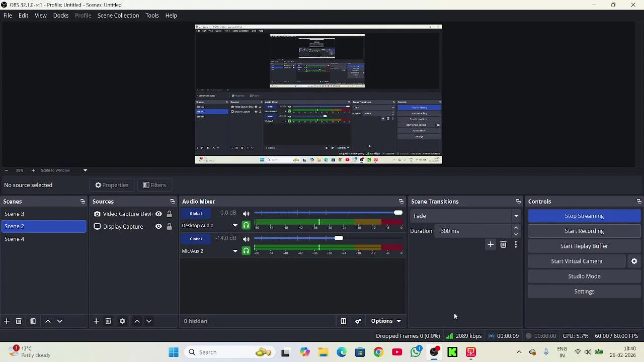Enable Studio Mode
This screenshot has width=644, height=362.
click(584, 276)
